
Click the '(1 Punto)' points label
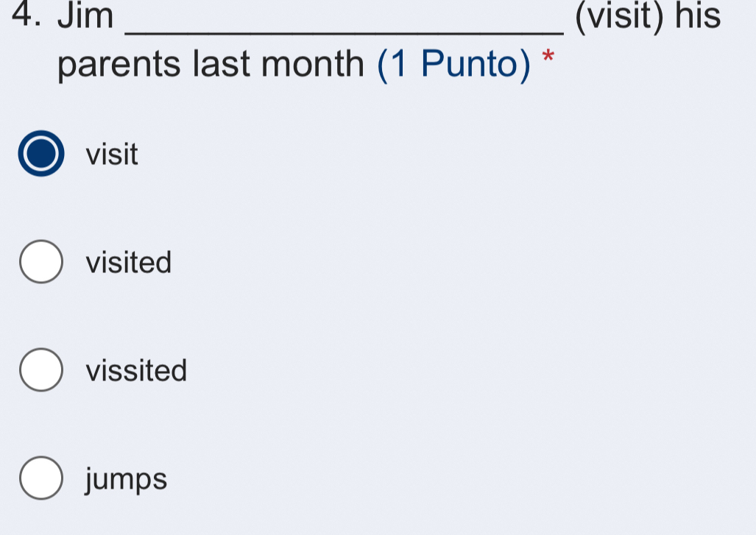453,65
